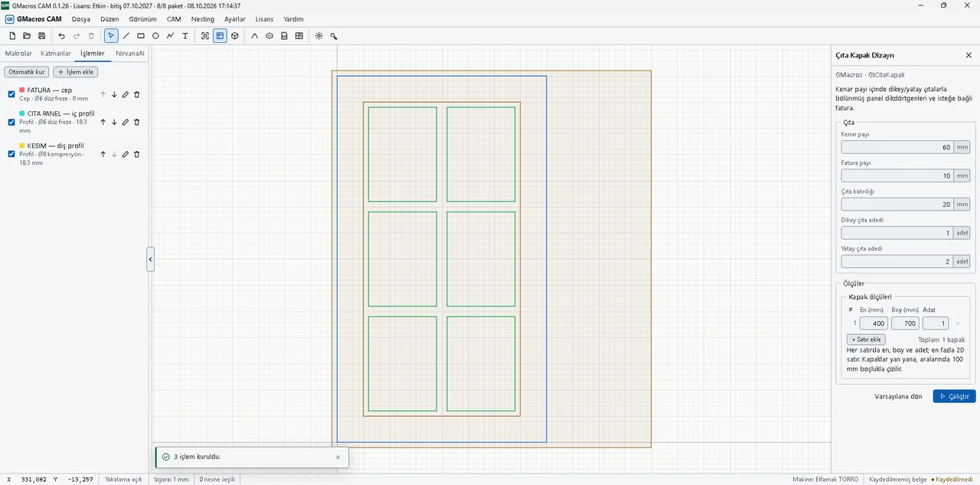Collapse the left side panel handle
The image size is (980, 485).
pos(151,260)
